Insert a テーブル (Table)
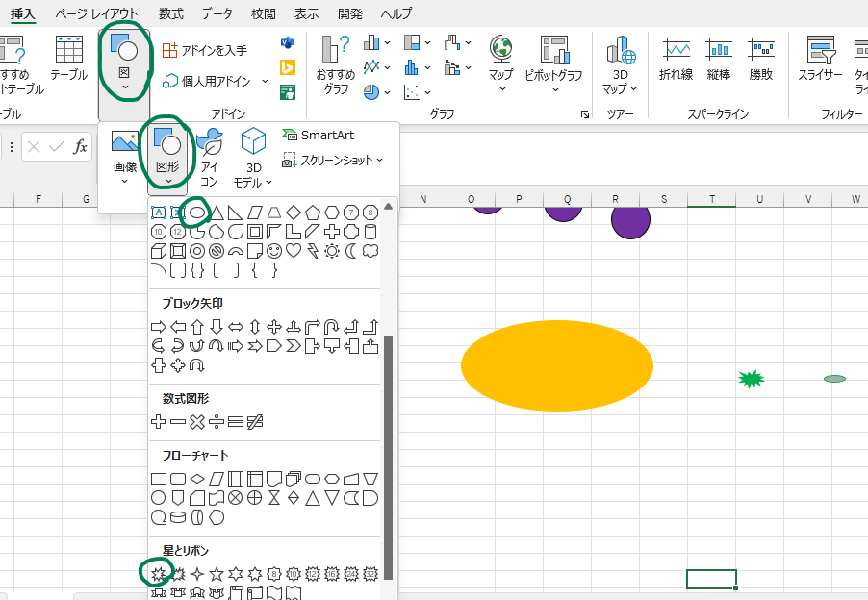The image size is (868, 600). pos(69,58)
